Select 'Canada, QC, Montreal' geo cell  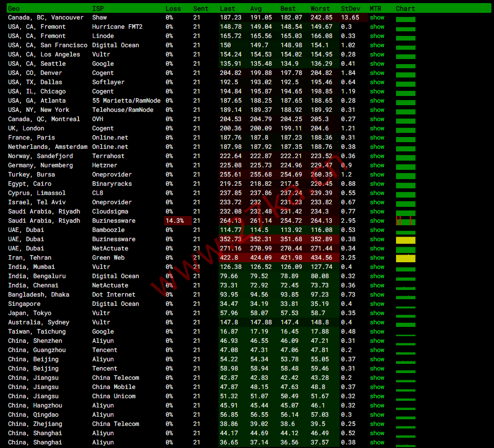[44, 119]
